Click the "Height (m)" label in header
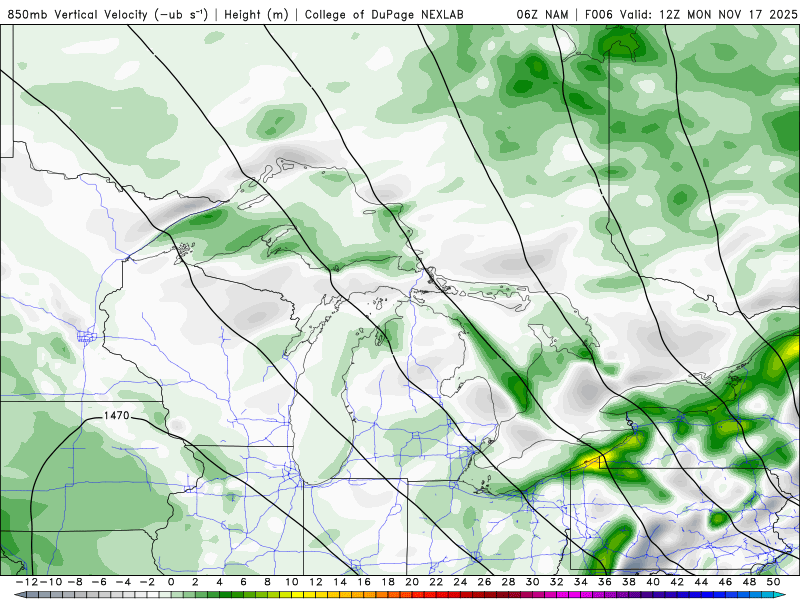Image resolution: width=800 pixels, height=600 pixels. point(257,14)
